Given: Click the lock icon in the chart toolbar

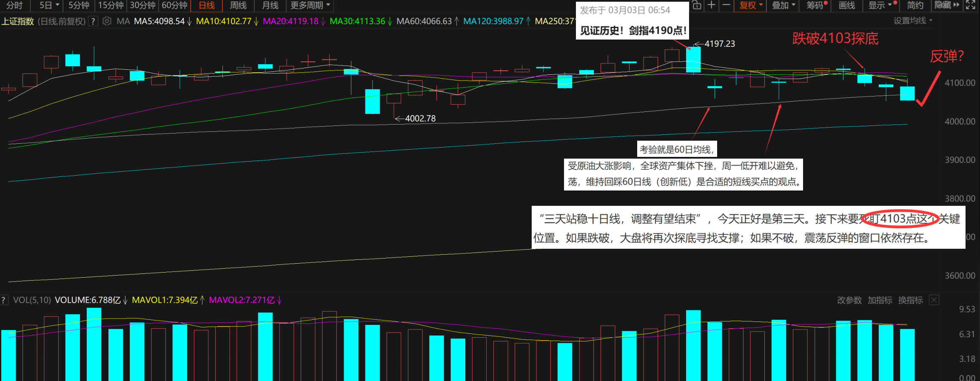Looking at the screenshot, I should [697, 5].
